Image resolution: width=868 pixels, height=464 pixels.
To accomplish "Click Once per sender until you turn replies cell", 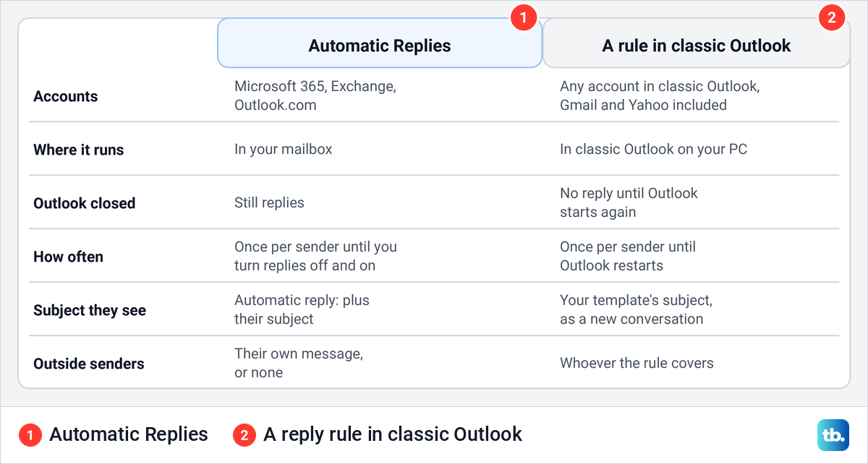I will (315, 256).
